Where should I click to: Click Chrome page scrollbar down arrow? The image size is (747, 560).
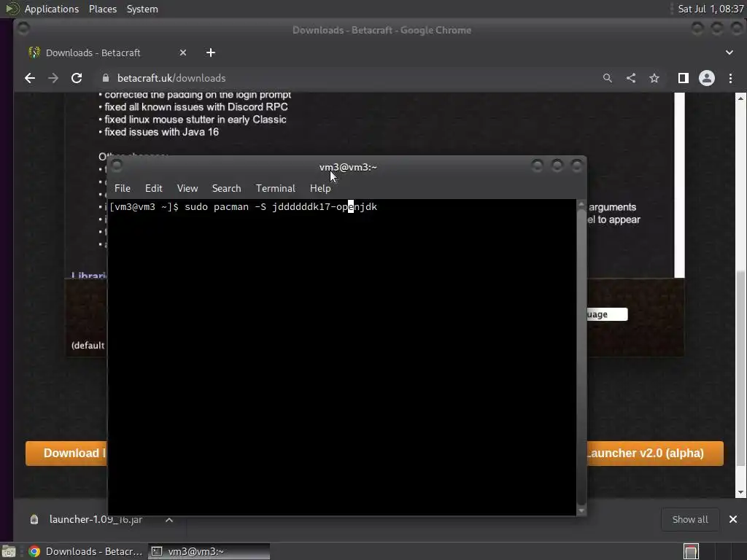[740, 492]
